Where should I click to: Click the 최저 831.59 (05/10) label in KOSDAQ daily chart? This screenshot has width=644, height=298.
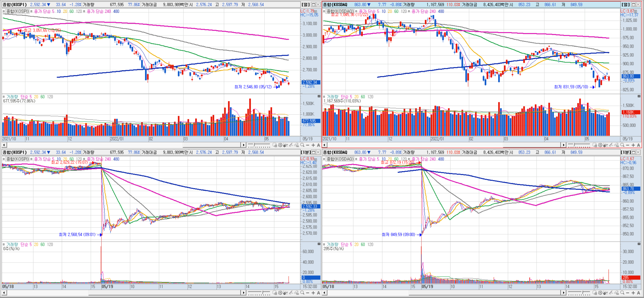[x=571, y=87]
